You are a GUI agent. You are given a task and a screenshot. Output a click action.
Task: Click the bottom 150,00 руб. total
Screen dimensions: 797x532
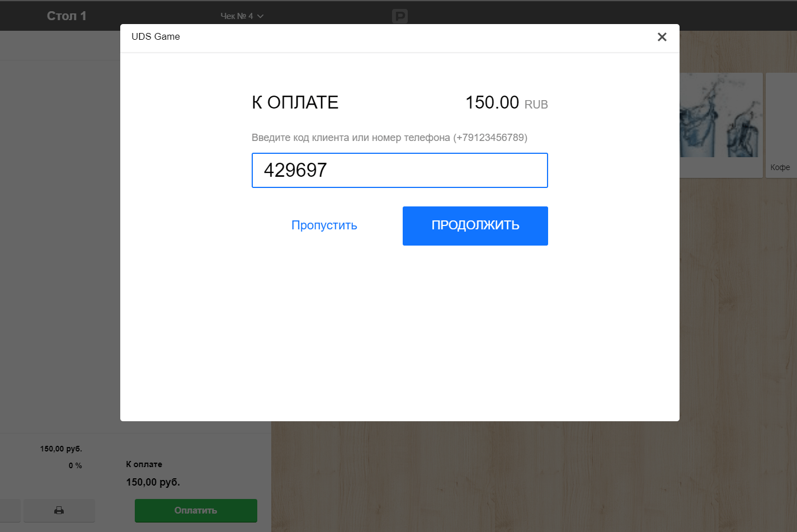pyautogui.click(x=153, y=482)
